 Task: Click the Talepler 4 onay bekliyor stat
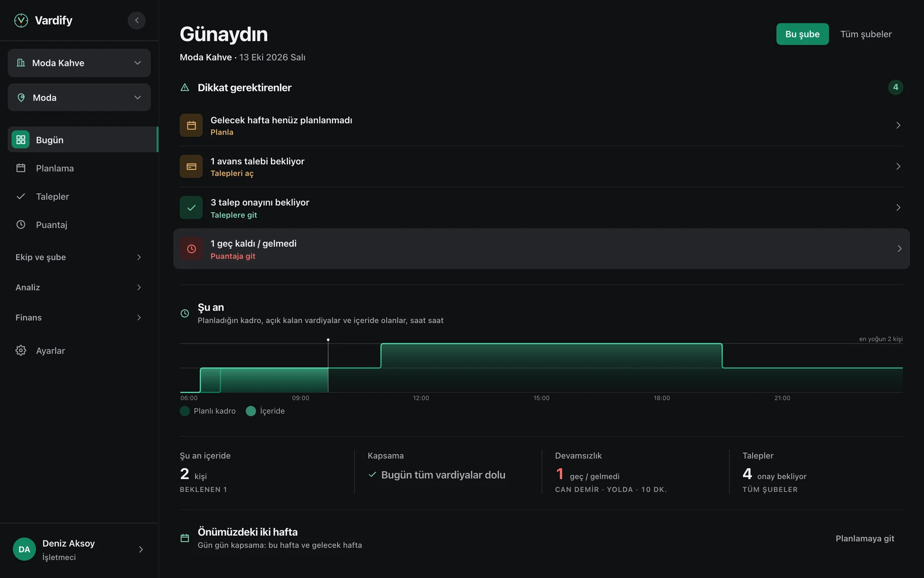(816, 472)
